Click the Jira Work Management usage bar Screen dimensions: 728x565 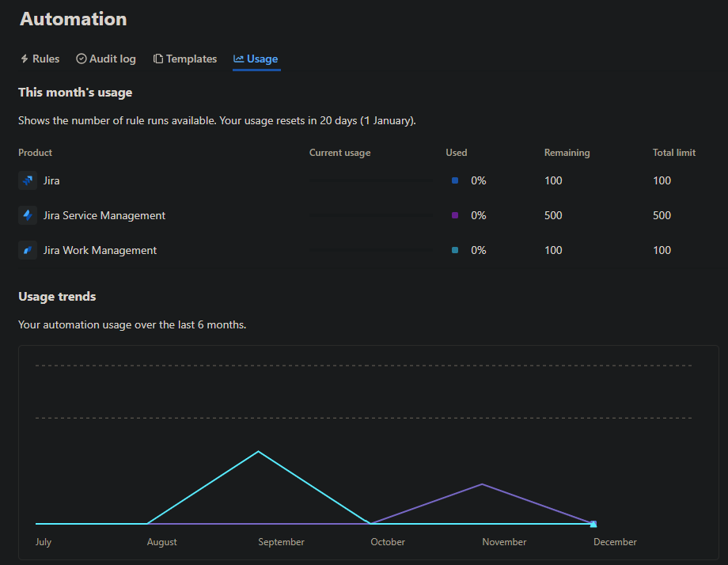point(371,250)
